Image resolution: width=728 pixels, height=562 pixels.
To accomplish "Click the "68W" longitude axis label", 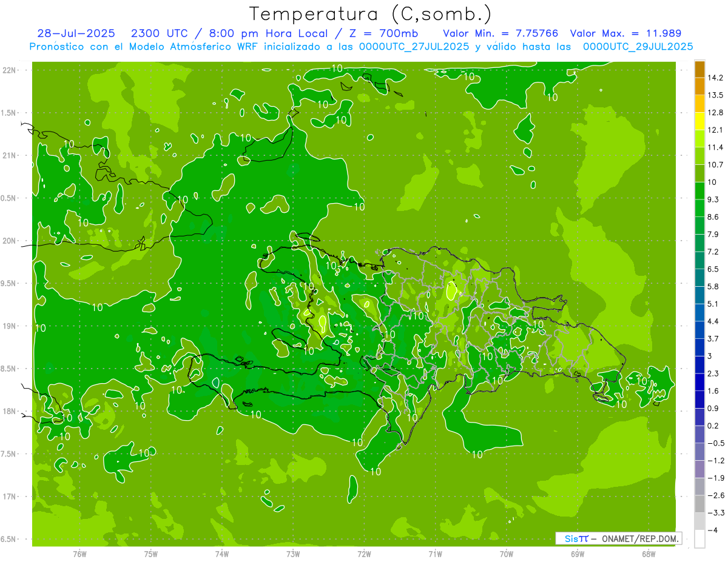I will (x=648, y=554).
